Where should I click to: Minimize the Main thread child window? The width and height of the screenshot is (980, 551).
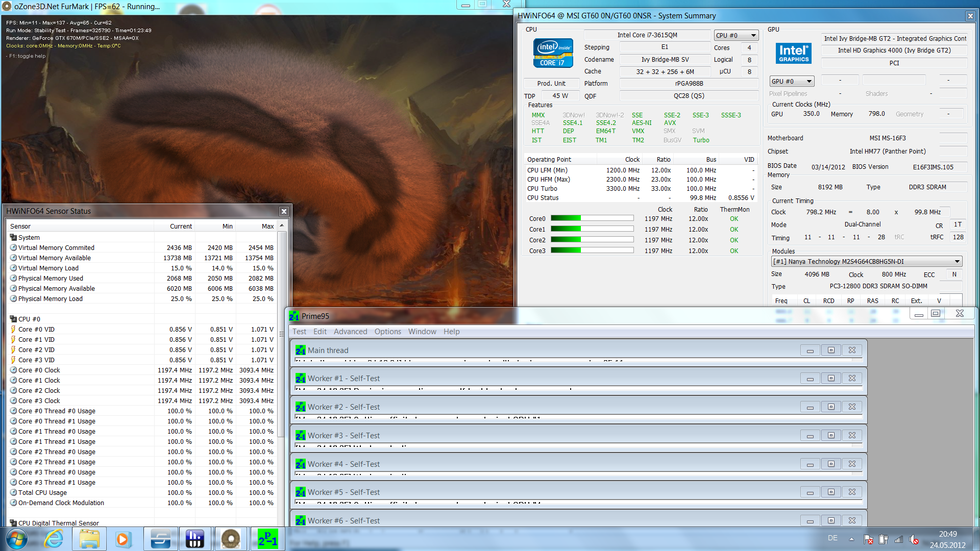tap(810, 350)
